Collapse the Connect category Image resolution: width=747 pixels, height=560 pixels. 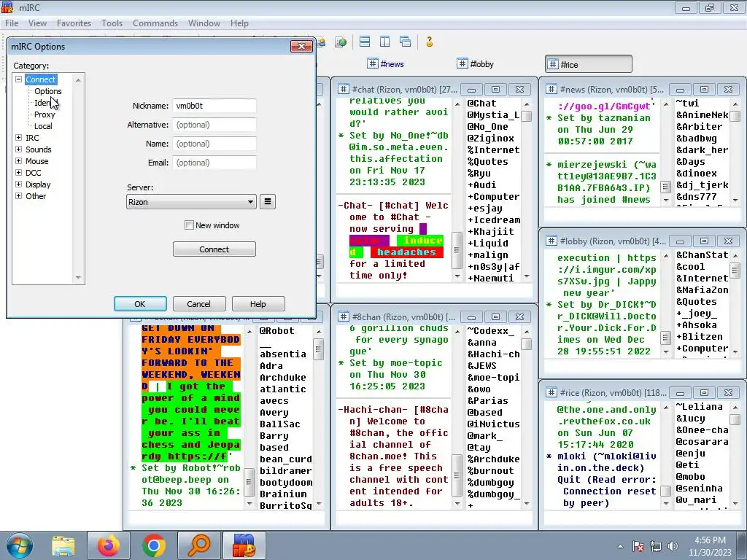[x=18, y=79]
